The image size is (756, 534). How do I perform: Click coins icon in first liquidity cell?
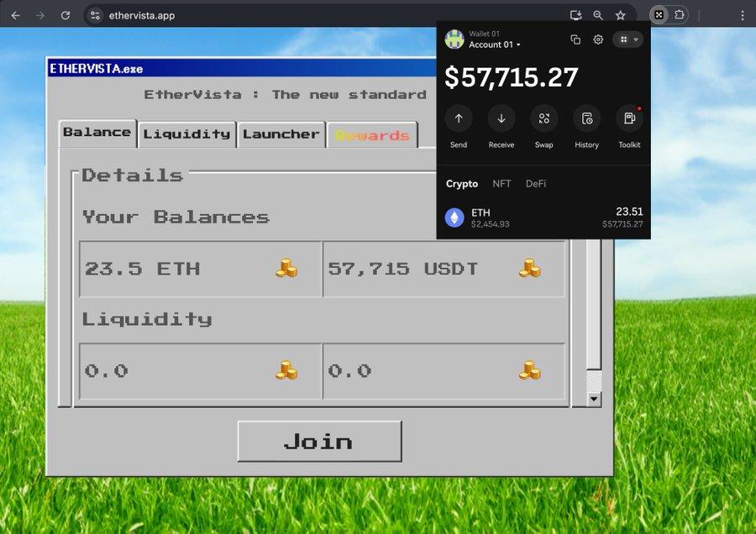click(x=286, y=370)
